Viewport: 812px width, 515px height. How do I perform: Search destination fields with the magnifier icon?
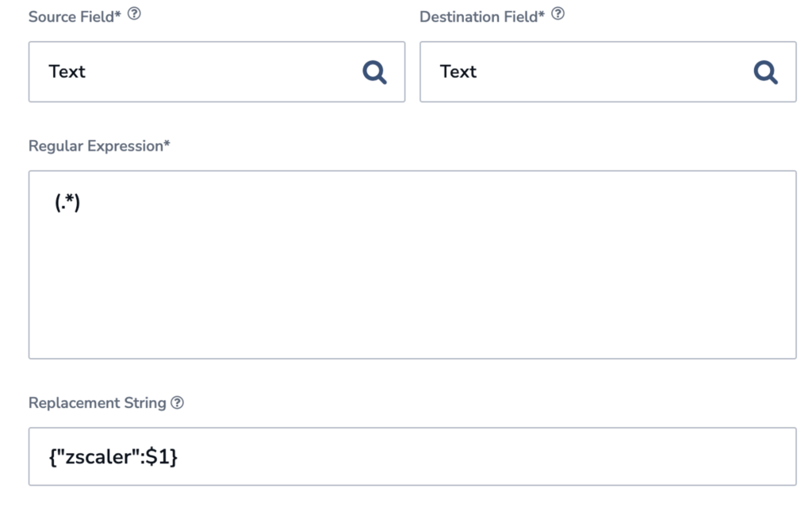[765, 72]
